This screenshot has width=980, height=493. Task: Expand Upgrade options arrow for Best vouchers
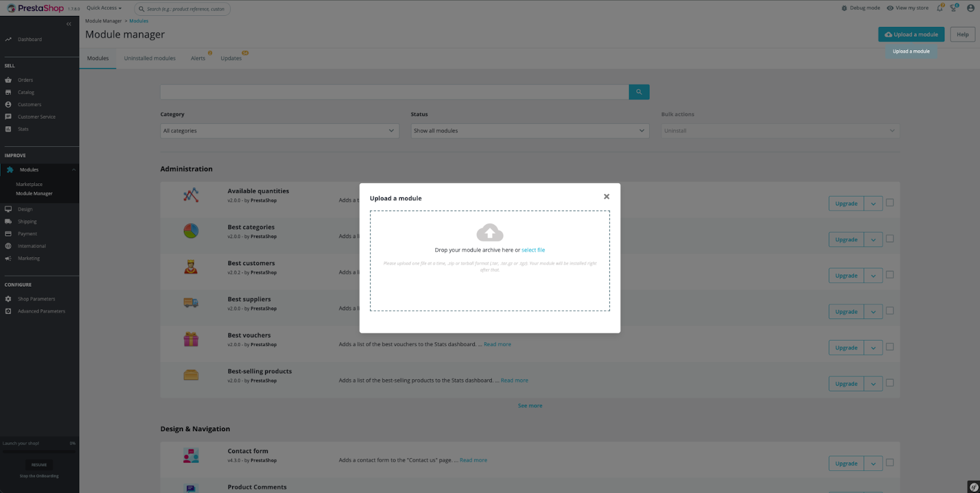click(873, 348)
